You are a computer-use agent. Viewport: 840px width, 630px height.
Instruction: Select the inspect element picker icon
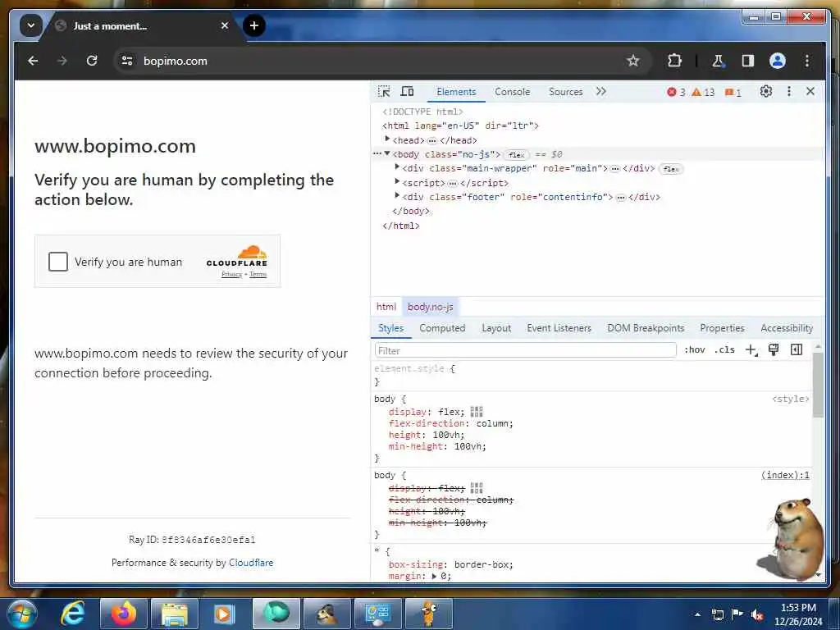click(384, 92)
